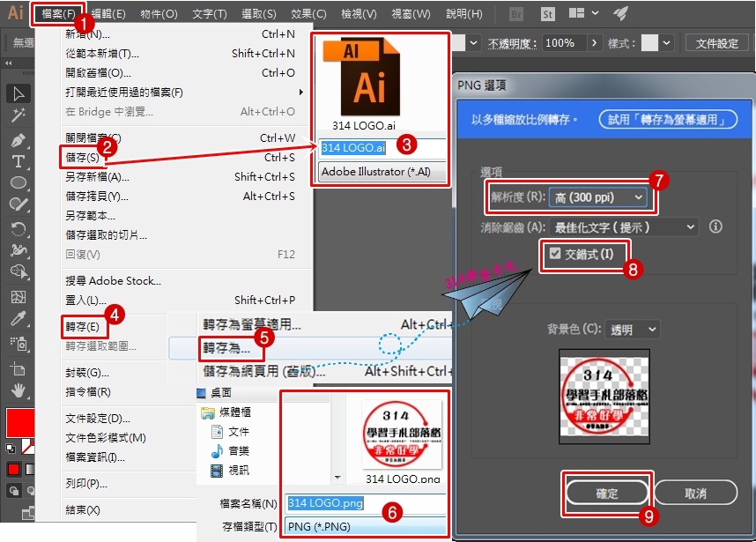
Task: Click the arrange documents icon
Action: click(576, 13)
